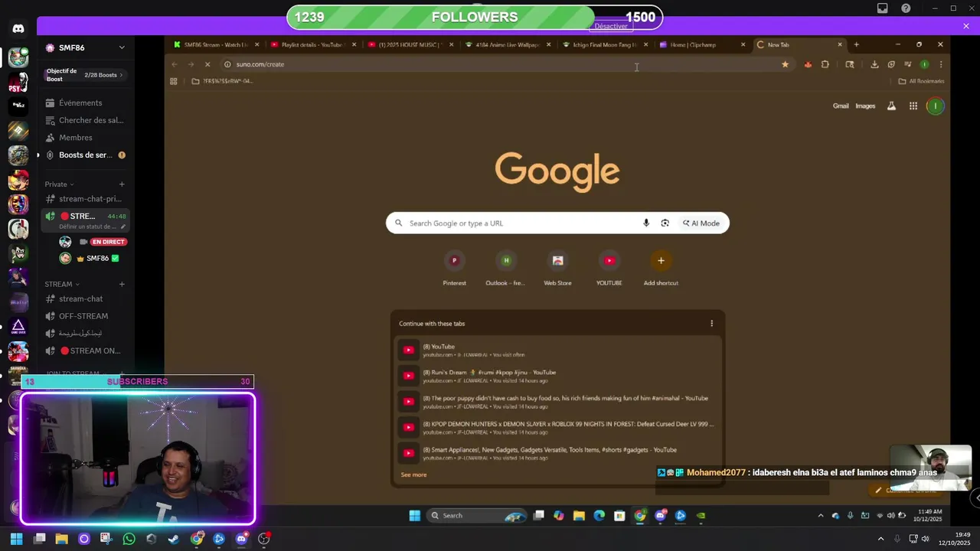Click the voice search microphone in Google
This screenshot has height=551, width=980.
[646, 223]
